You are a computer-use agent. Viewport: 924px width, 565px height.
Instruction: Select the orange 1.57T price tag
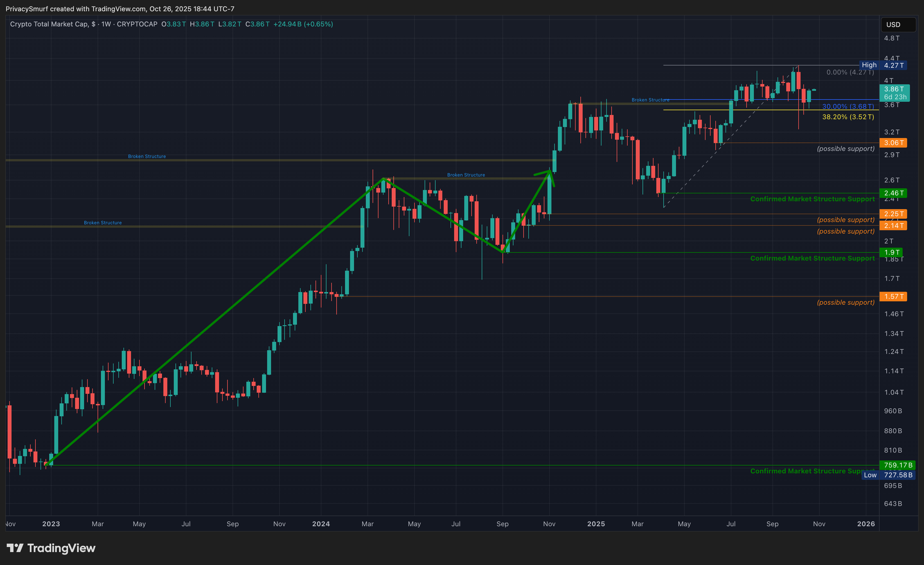tap(893, 297)
